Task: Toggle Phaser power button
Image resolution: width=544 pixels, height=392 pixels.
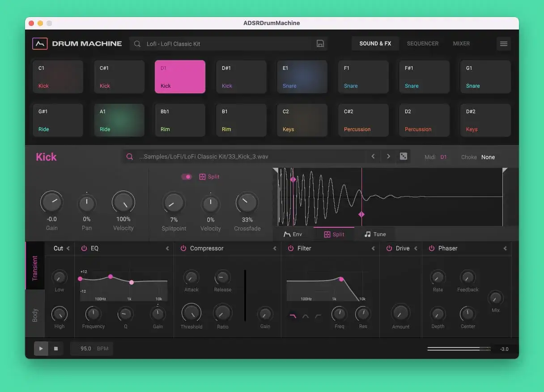Action: pos(431,248)
